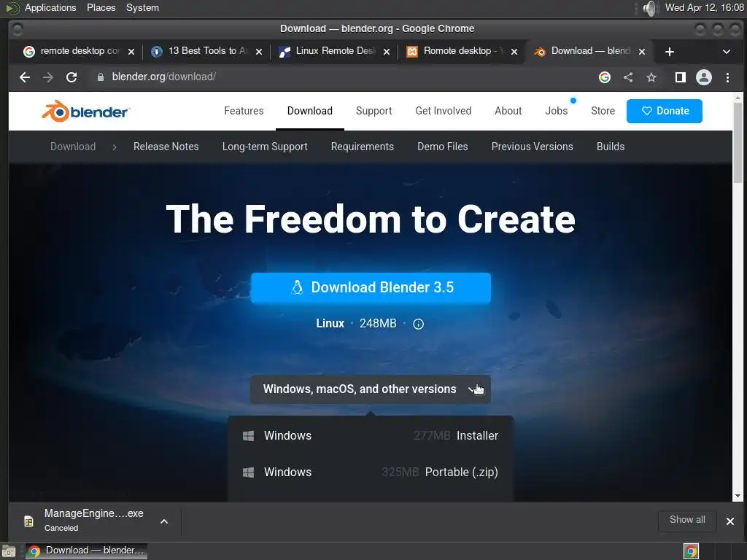Open the Store nav item

603,111
